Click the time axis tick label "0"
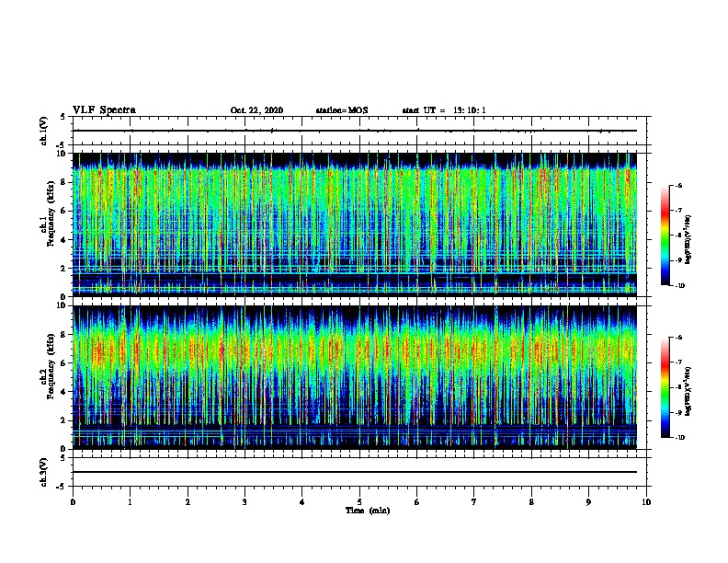The height and width of the screenshot is (563, 728). [x=73, y=502]
